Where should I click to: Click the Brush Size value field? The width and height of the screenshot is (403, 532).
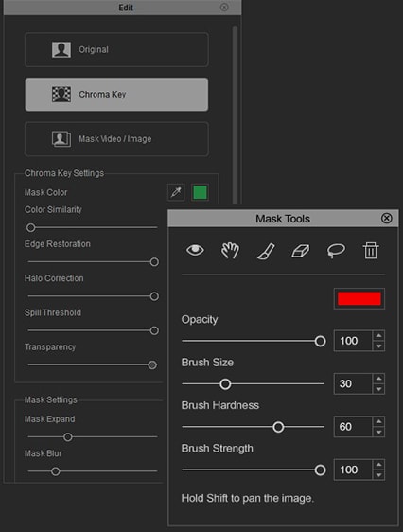[353, 383]
